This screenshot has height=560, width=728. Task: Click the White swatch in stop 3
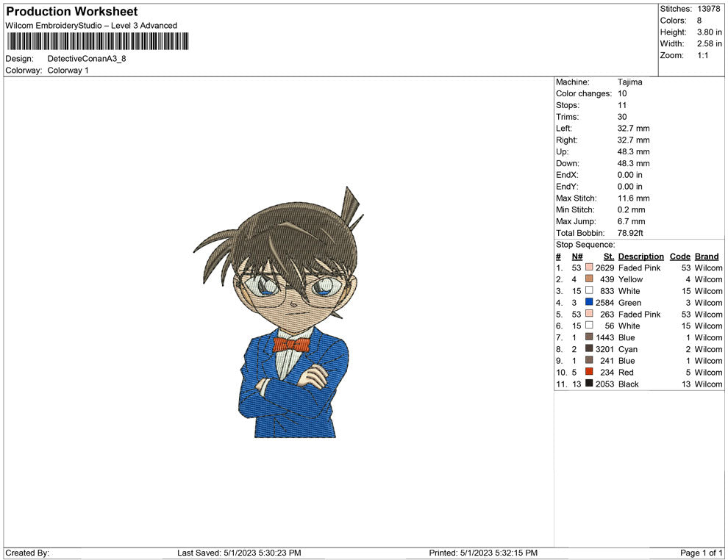tap(589, 290)
